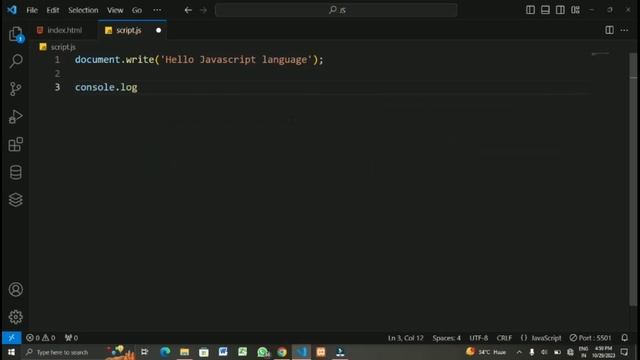This screenshot has width=640, height=360.
Task: Expand hidden menus via title bar ellipsis
Action: (157, 10)
